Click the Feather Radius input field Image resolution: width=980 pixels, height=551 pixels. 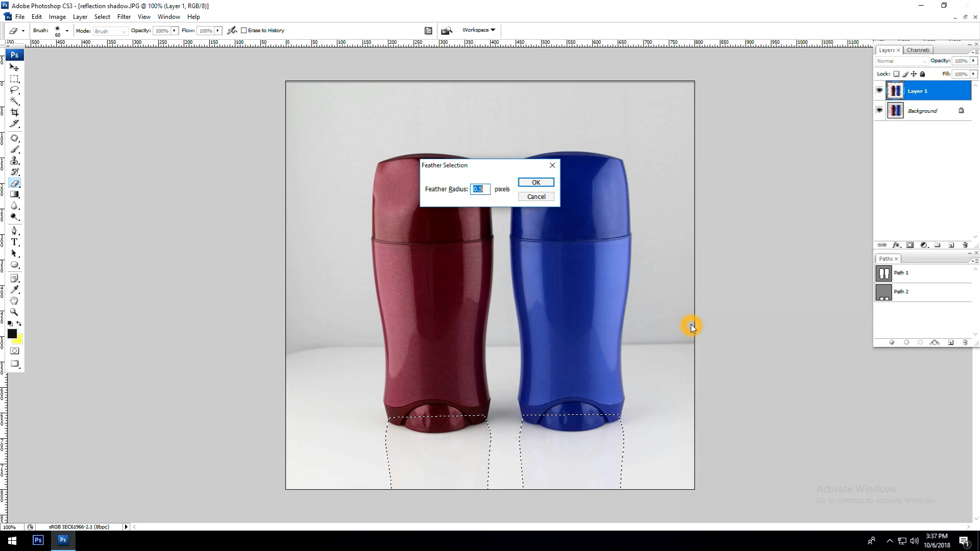pos(481,189)
